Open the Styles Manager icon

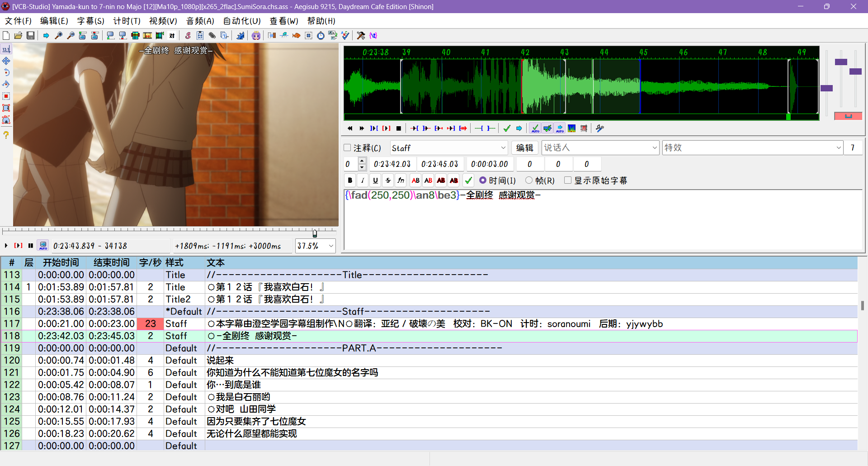188,36
